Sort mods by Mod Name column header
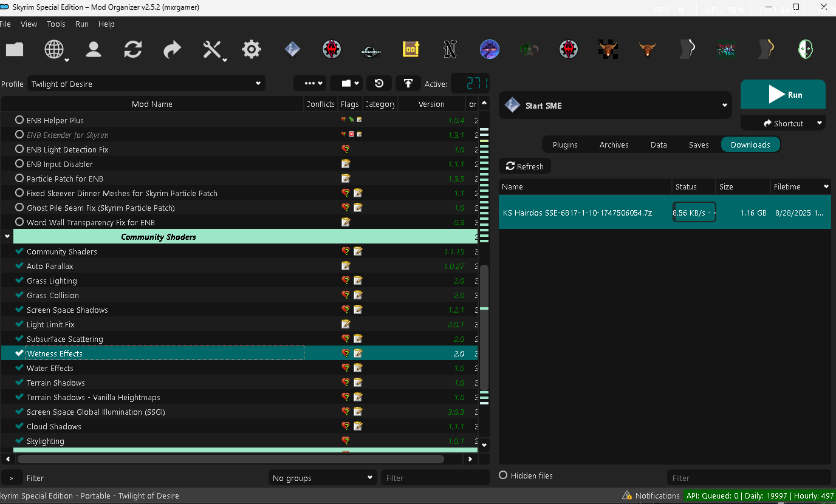836x504 pixels. (152, 104)
